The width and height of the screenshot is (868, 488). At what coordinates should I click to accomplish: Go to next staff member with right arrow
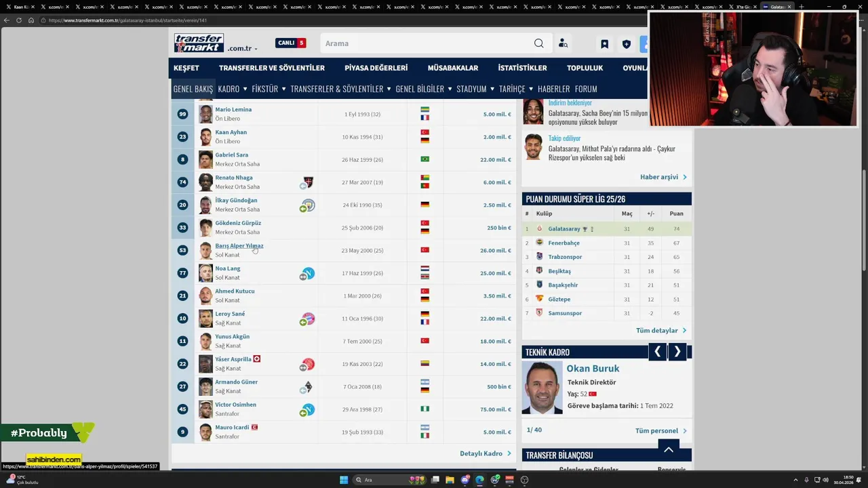(677, 352)
